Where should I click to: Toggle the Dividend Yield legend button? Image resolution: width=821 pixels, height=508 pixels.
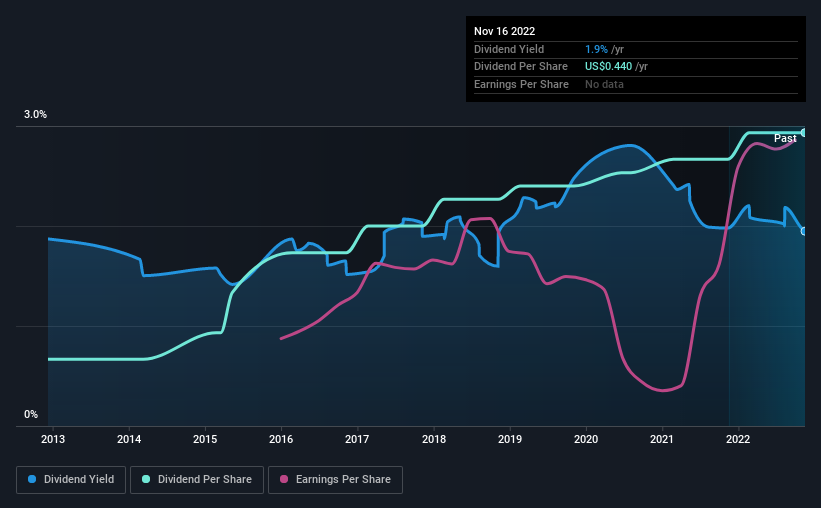tap(71, 480)
